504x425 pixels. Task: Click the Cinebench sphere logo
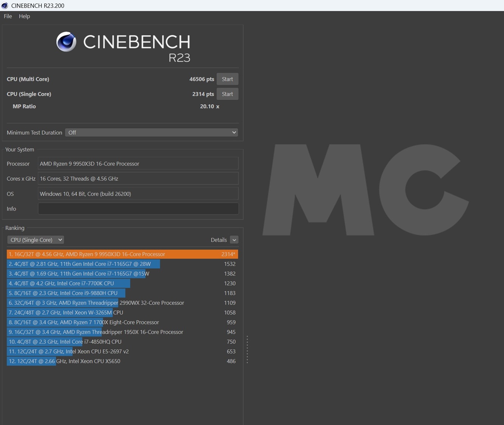pyautogui.click(x=66, y=42)
